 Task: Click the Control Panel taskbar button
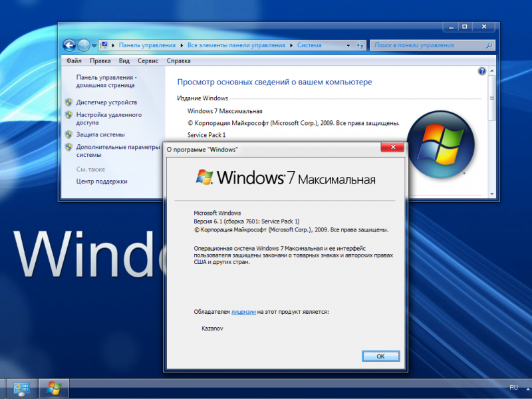21,389
